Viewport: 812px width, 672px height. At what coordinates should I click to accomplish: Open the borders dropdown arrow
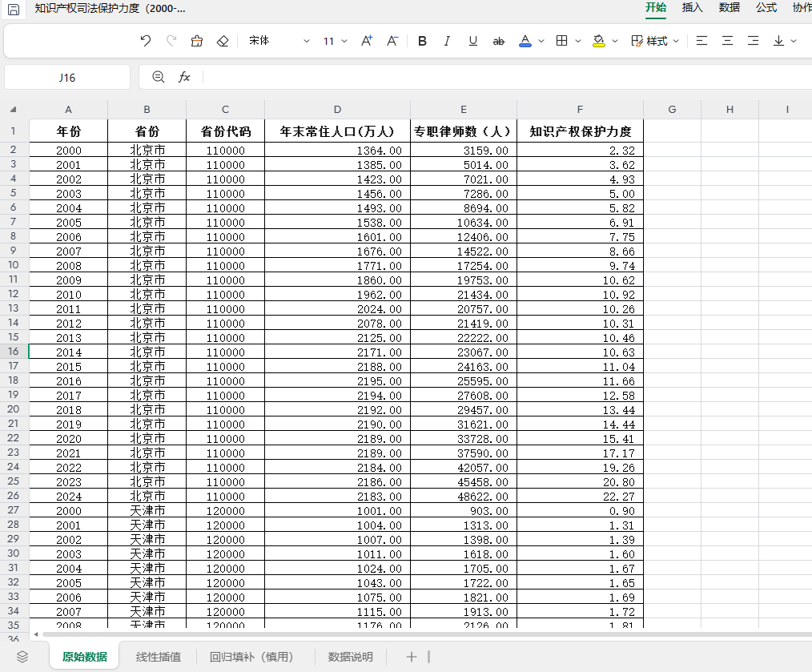(578, 41)
